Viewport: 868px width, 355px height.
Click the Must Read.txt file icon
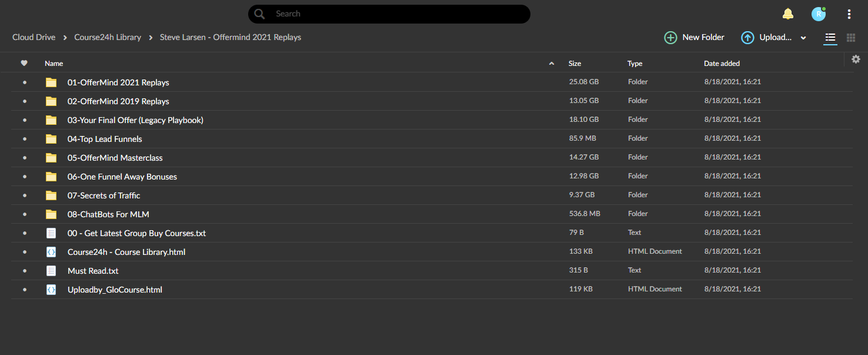click(x=51, y=271)
